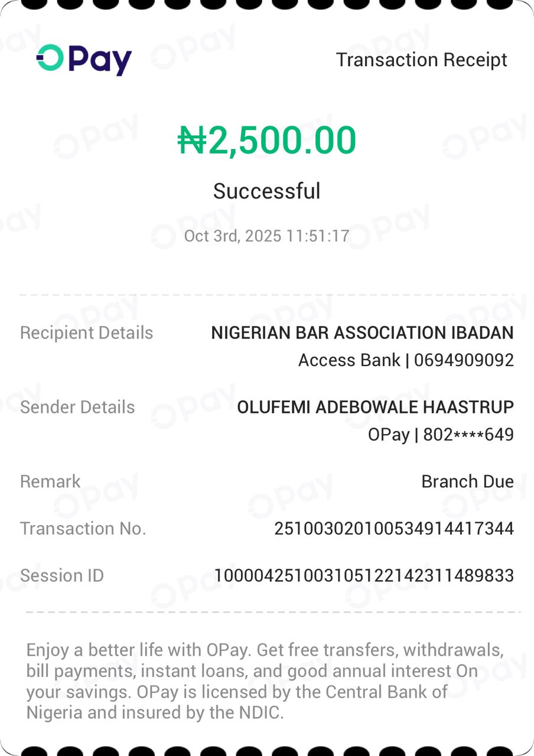Select the ₦2,500.00 amount
Screen dimensions: 534x756
coord(267,141)
